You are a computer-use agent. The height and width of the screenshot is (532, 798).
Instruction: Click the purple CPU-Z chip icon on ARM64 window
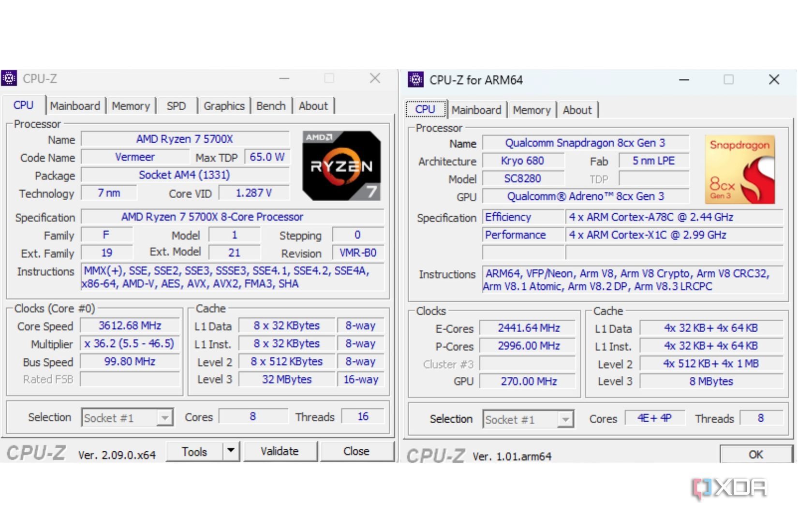pyautogui.click(x=415, y=79)
